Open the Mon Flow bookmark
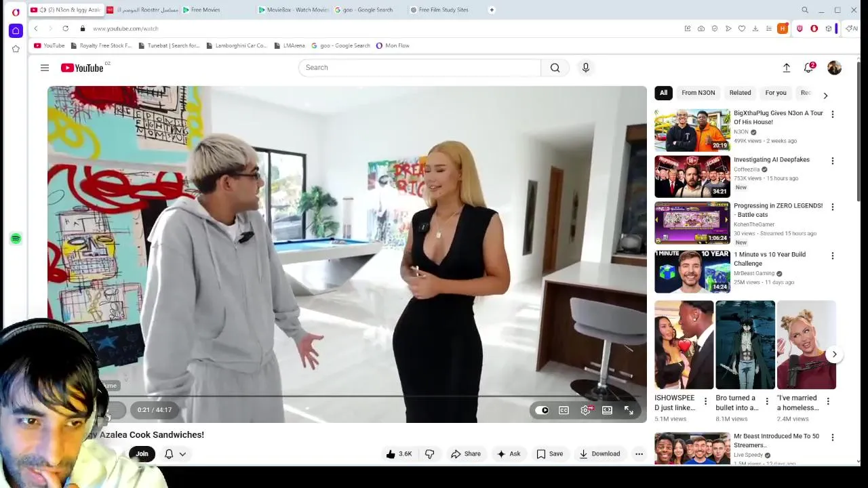The image size is (868, 488). pos(393,45)
